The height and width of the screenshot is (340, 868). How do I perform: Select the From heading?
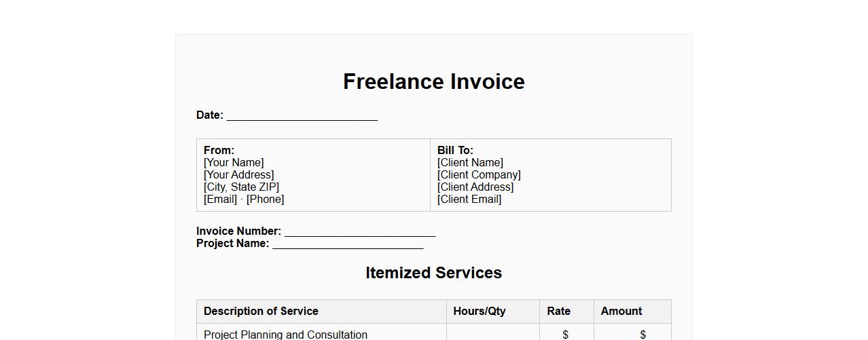tap(219, 151)
